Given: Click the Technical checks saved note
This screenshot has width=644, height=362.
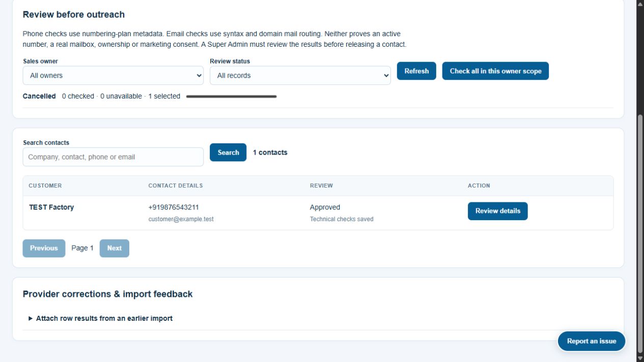Looking at the screenshot, I should (x=342, y=219).
